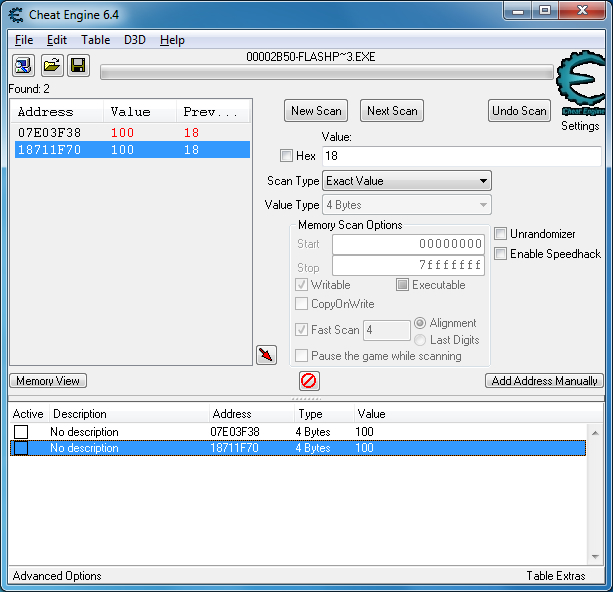Viewport: 613px width, 592px height.
Task: Open Advanced Options
Action: pos(57,576)
